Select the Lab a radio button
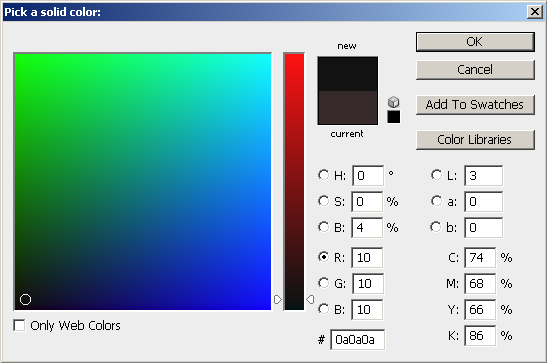This screenshot has height=363, width=547. coord(436,201)
